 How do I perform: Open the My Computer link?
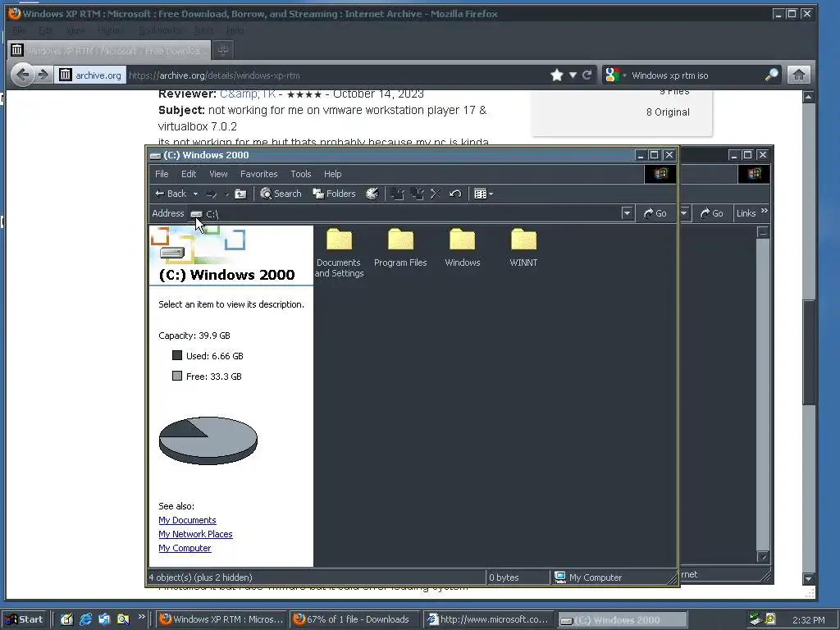185,548
